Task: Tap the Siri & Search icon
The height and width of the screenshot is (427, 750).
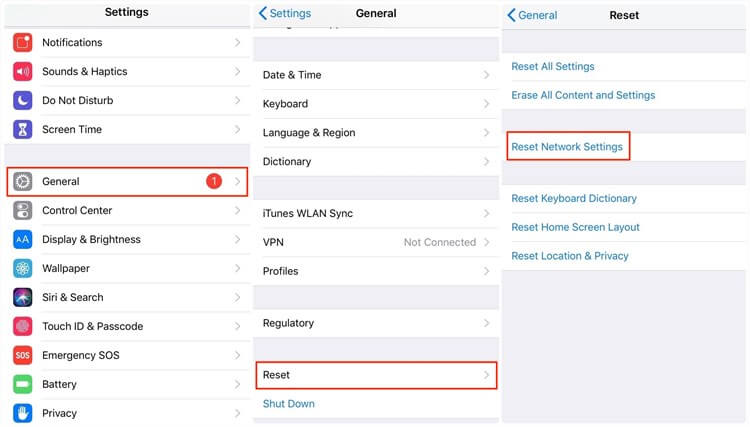Action: (x=23, y=298)
